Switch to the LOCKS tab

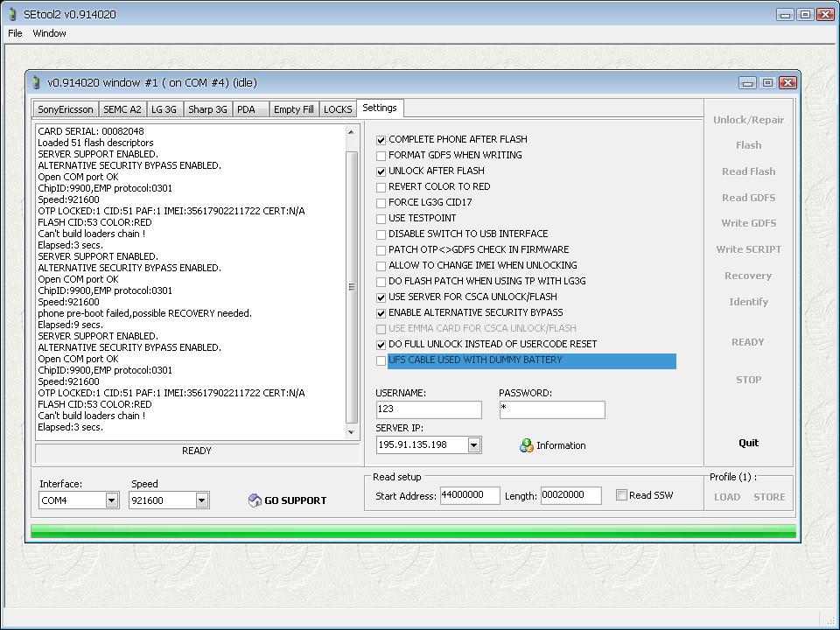coord(338,109)
